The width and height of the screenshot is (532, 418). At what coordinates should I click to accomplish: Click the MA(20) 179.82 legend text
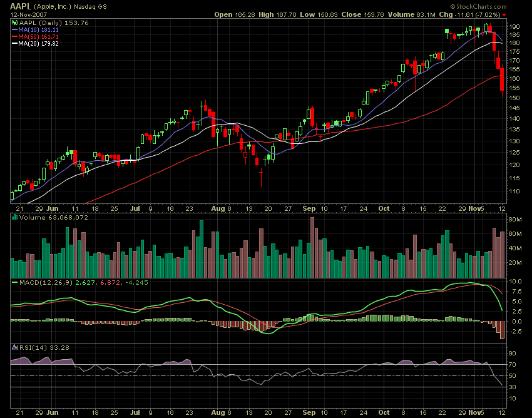(x=38, y=43)
